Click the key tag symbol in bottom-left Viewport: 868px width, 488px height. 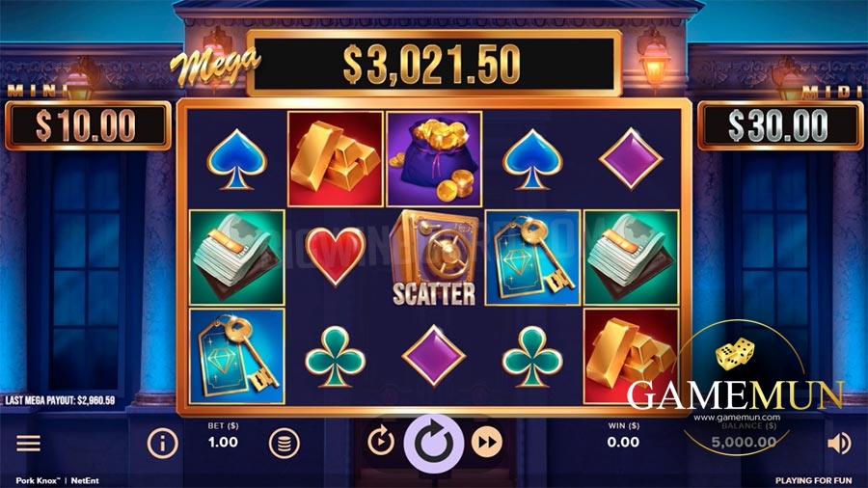[237, 356]
